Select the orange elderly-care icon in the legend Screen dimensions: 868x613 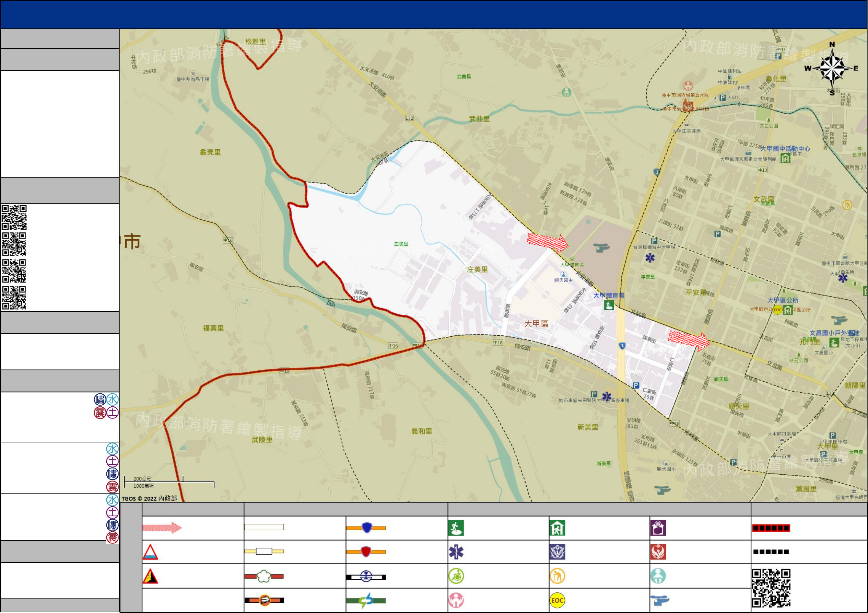(x=557, y=576)
